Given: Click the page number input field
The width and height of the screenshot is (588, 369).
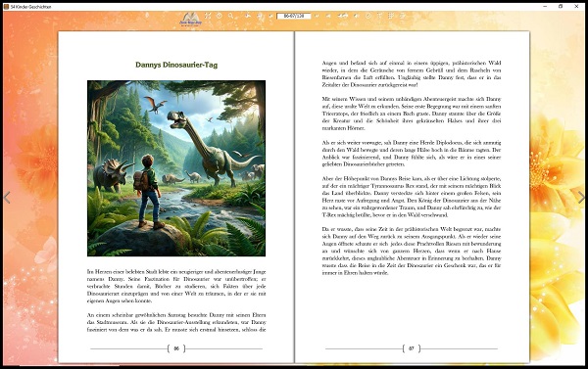Looking at the screenshot, I should 294,16.
